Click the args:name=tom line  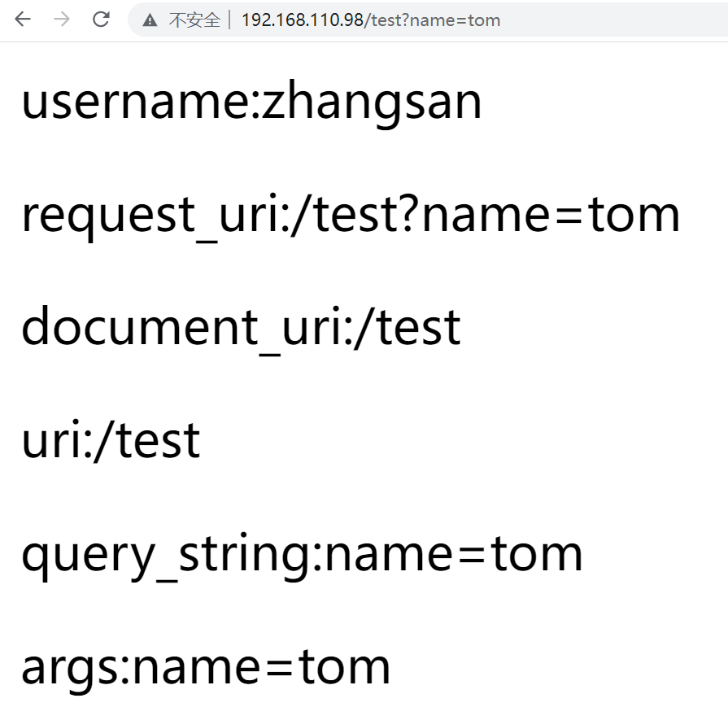(206, 669)
